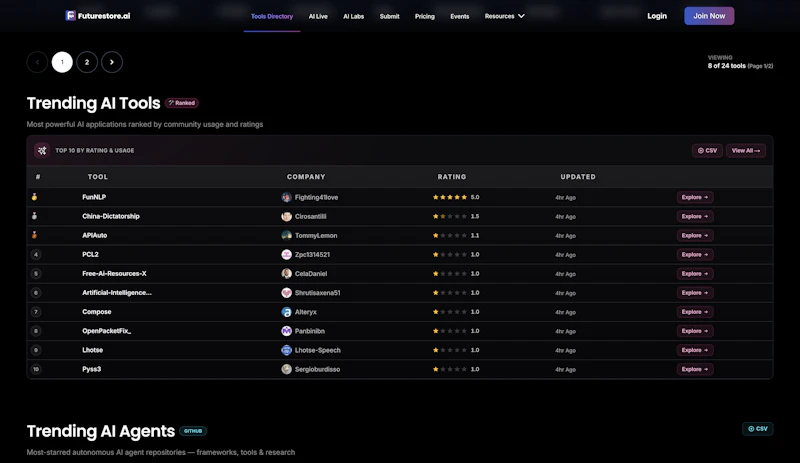800x463 pixels.
Task: Select pagination page 1
Action: pos(62,62)
